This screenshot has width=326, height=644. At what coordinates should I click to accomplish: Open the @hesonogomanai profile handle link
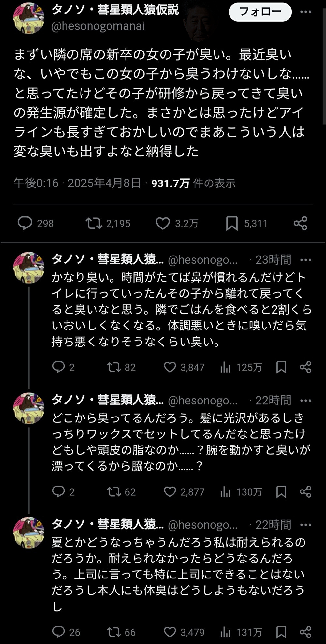point(98,26)
